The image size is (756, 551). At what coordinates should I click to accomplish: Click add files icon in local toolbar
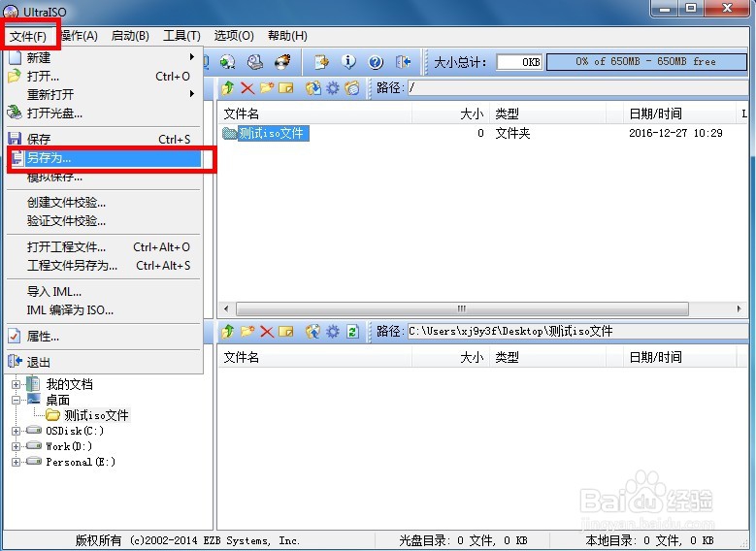312,331
